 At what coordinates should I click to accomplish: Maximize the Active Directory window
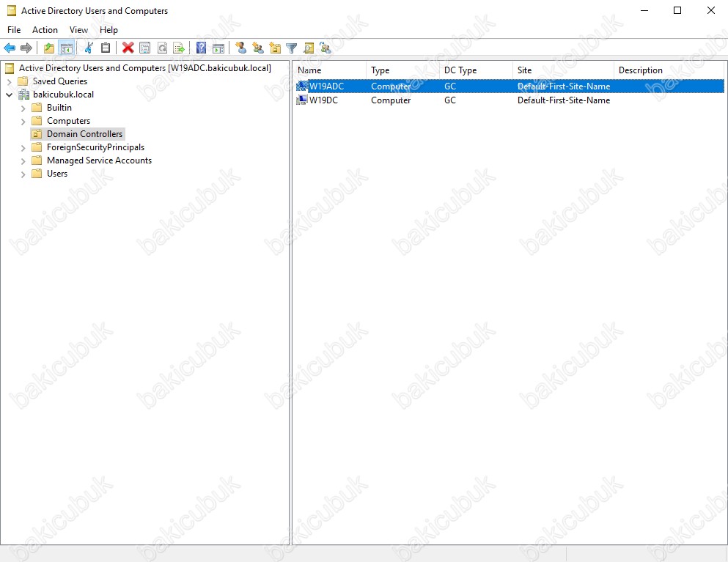coord(677,10)
